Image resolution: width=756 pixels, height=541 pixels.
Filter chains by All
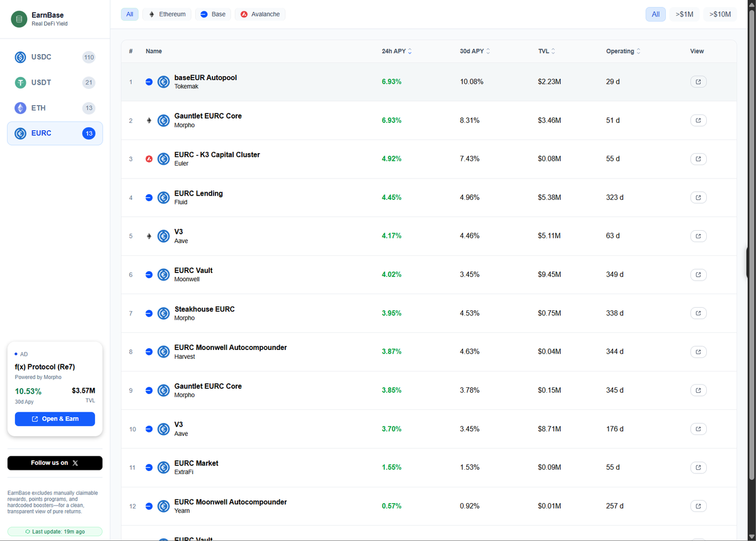pyautogui.click(x=130, y=14)
